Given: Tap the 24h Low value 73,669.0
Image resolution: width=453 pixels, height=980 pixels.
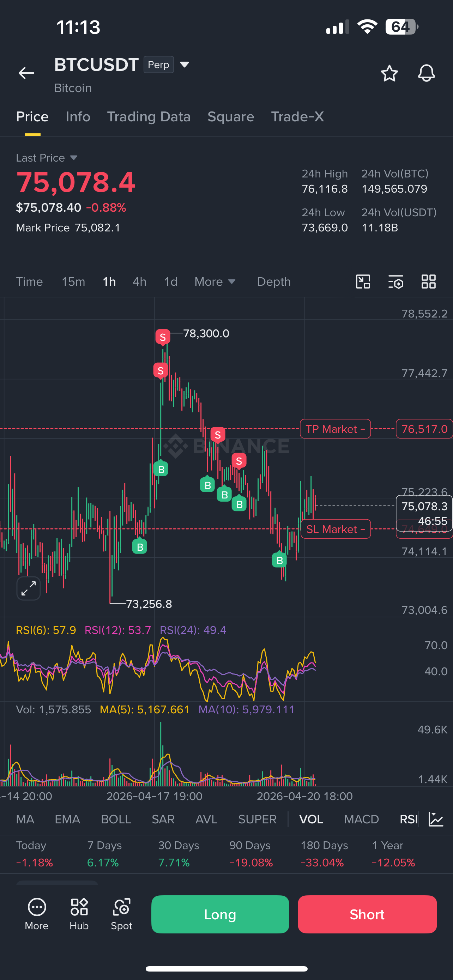Looking at the screenshot, I should (x=325, y=228).
